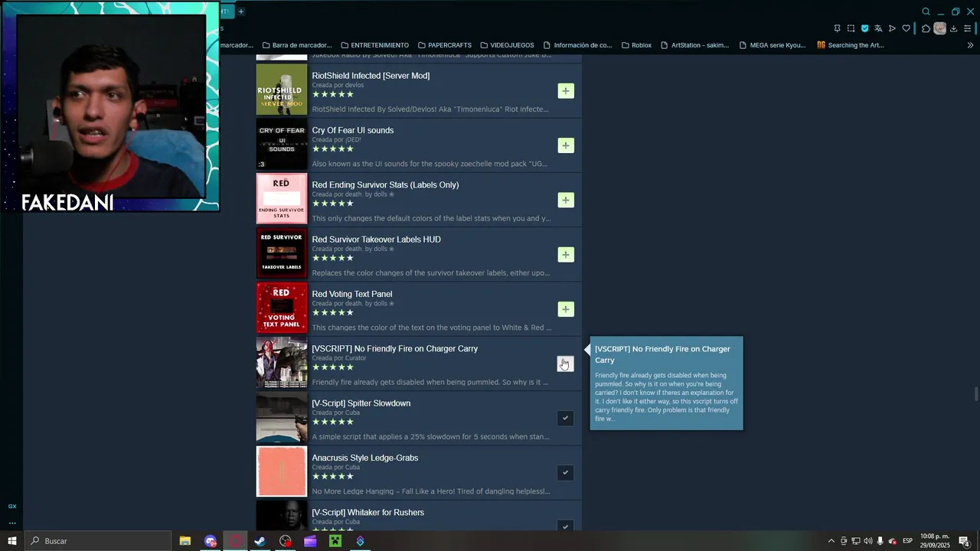Open [V-Script] Spitter Slowdown title
980x551 pixels.
[x=361, y=403]
